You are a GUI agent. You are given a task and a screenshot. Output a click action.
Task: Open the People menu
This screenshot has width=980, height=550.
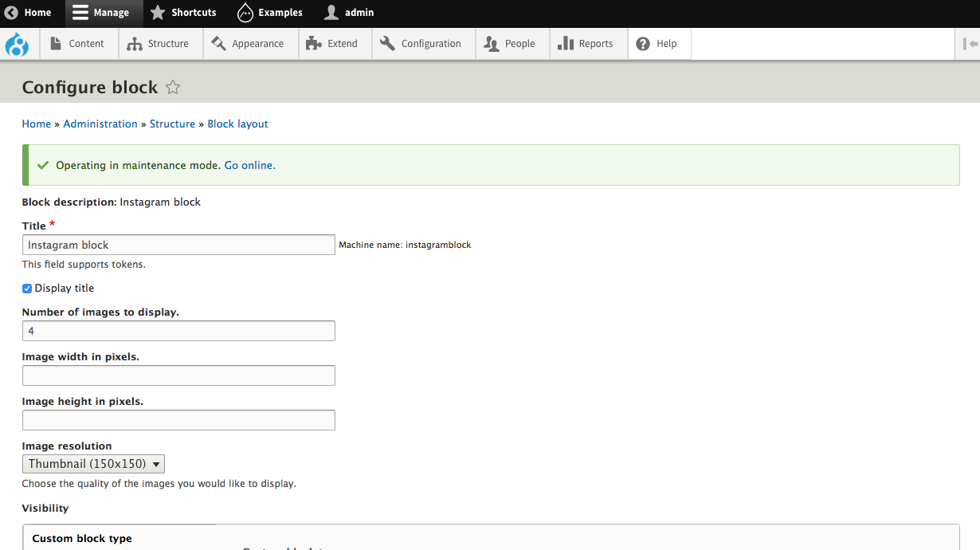click(512, 44)
